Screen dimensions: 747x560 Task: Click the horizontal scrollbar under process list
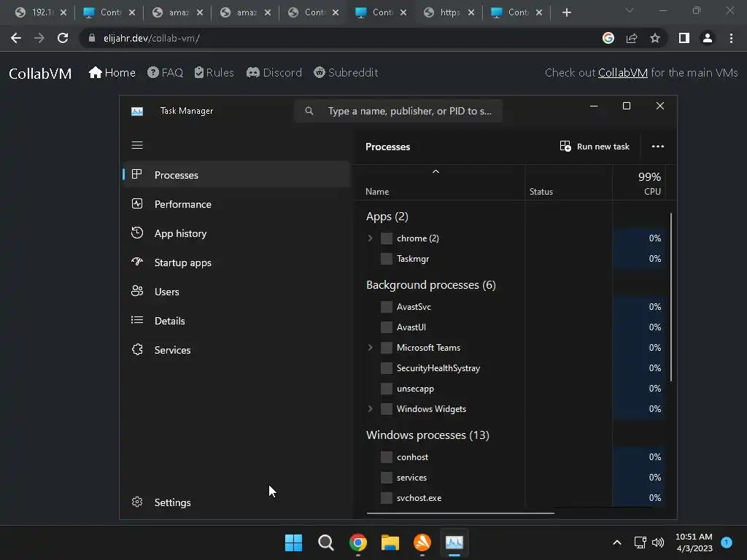click(460, 513)
